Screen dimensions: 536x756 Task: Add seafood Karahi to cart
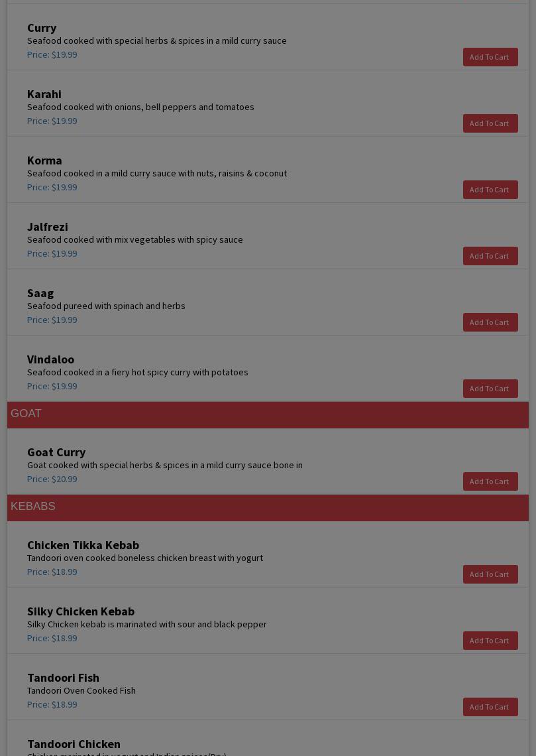[x=490, y=123]
